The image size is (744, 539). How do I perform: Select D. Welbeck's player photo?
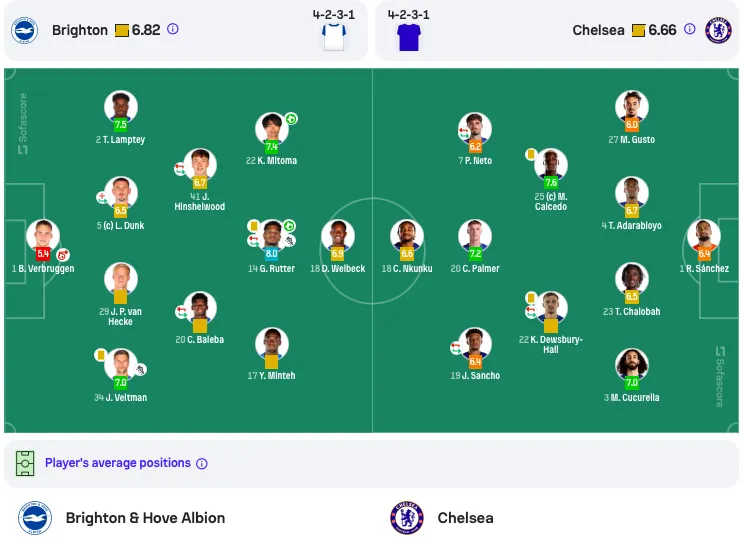(338, 235)
